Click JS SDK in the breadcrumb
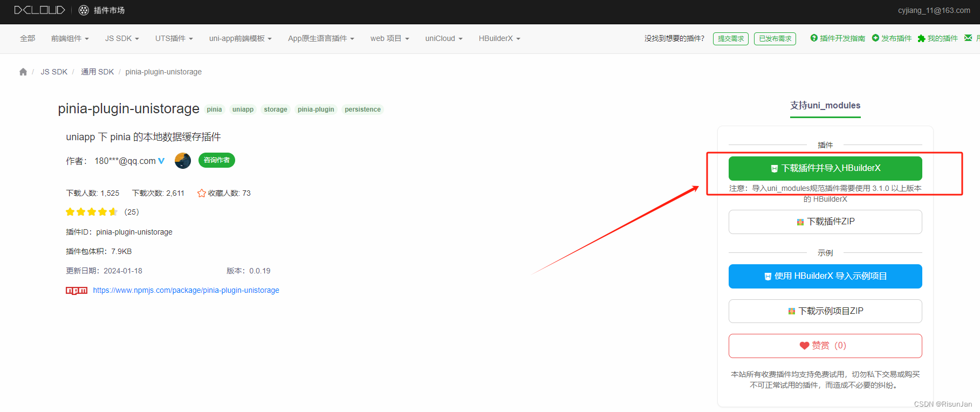Viewport: 980px width, 412px height. (54, 72)
